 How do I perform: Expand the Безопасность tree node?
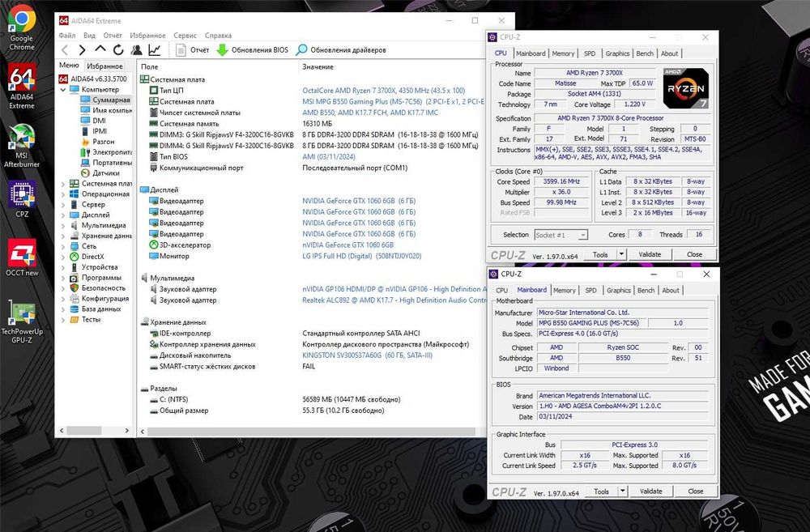(63, 287)
